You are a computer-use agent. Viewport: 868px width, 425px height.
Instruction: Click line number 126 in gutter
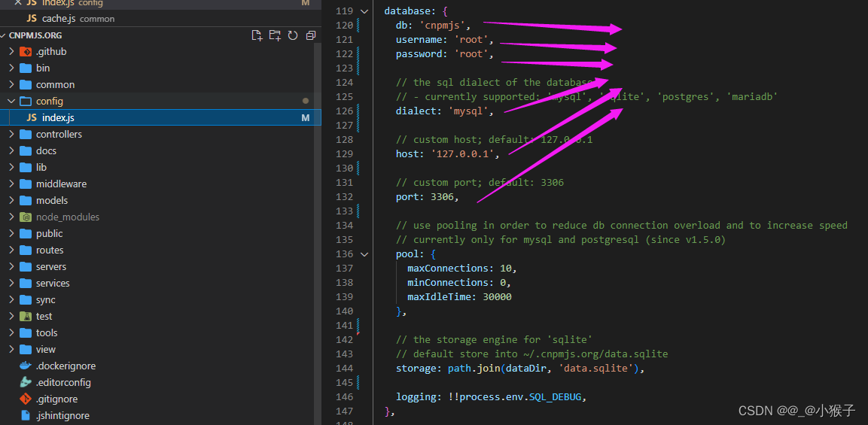tap(344, 111)
